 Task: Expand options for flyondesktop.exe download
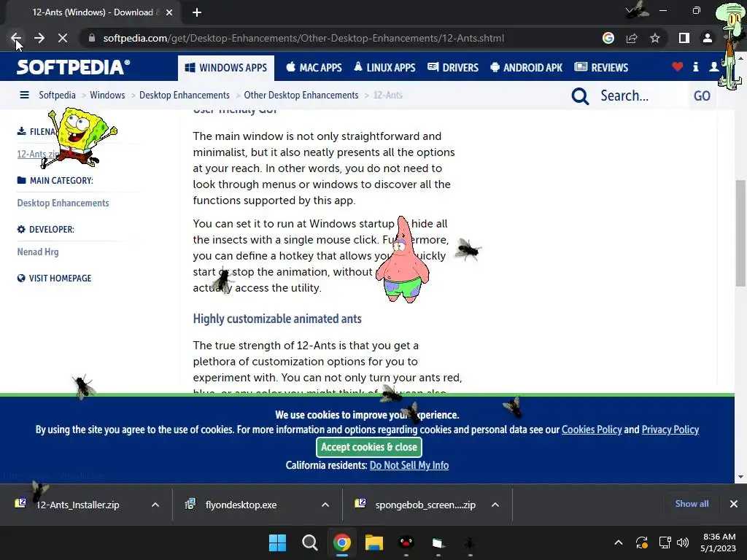click(x=325, y=505)
